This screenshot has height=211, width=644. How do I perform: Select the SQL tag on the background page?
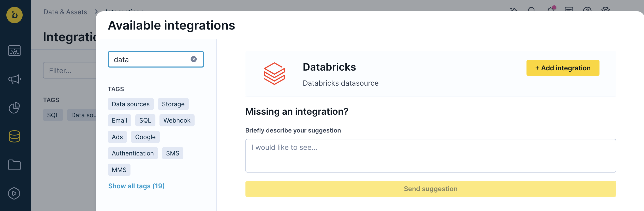(x=53, y=115)
